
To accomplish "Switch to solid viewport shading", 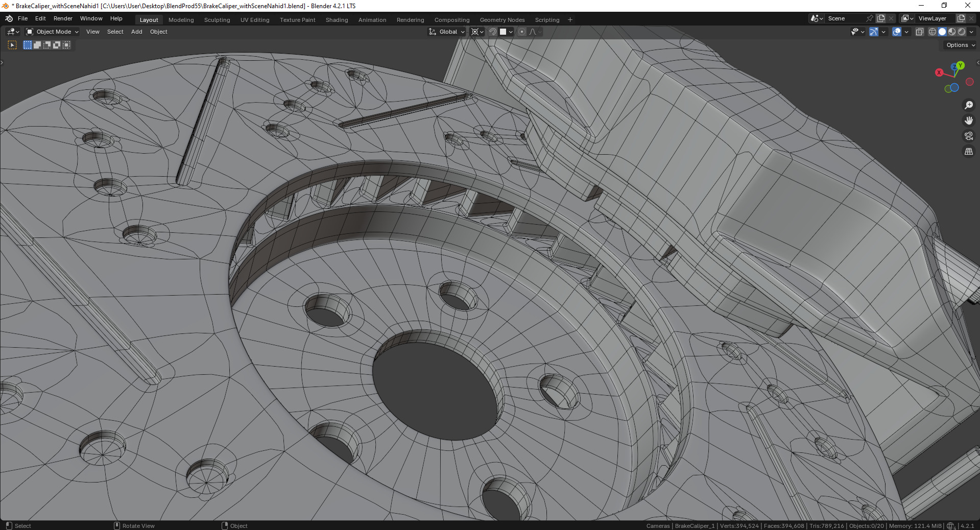I will (942, 32).
